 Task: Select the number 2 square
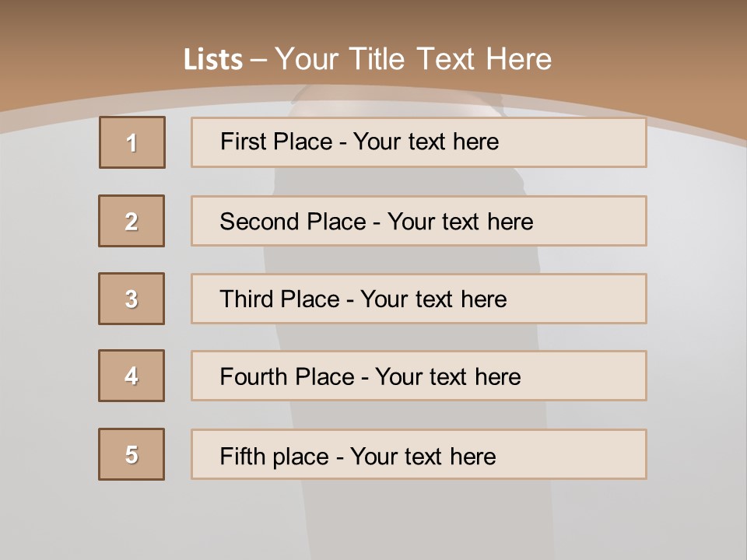pos(132,221)
